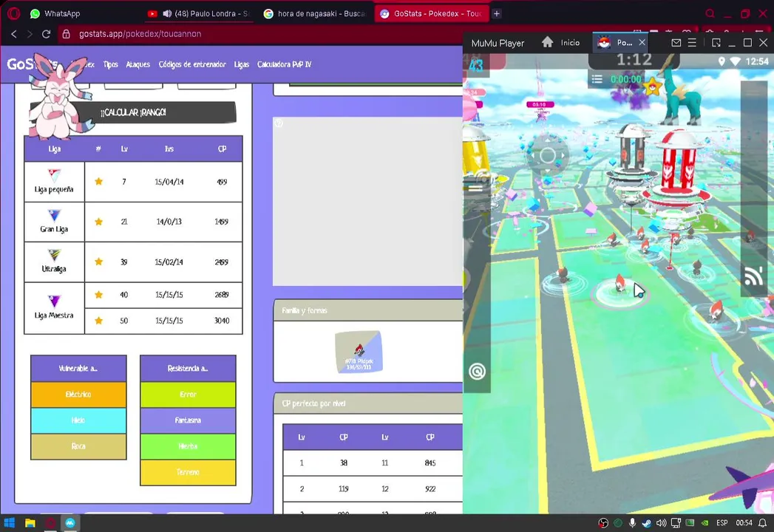Go back in the browser
Screen dimensions: 774x532
point(14,34)
